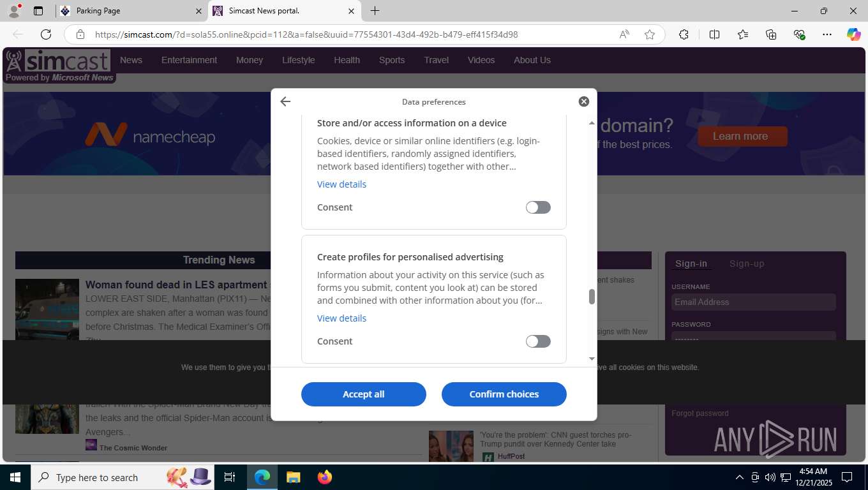Viewport: 868px width, 490px height.
Task: Click the CNN article thumbnail image
Action: pyautogui.click(x=451, y=447)
